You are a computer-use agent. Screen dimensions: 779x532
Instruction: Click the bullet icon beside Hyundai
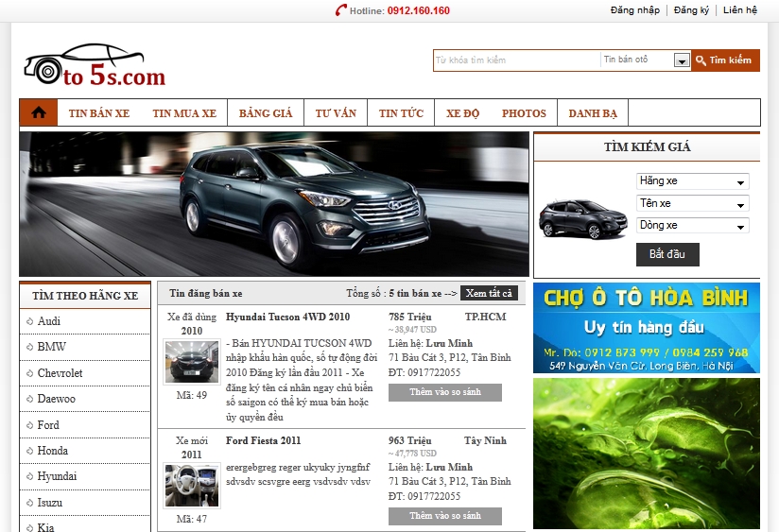click(30, 476)
